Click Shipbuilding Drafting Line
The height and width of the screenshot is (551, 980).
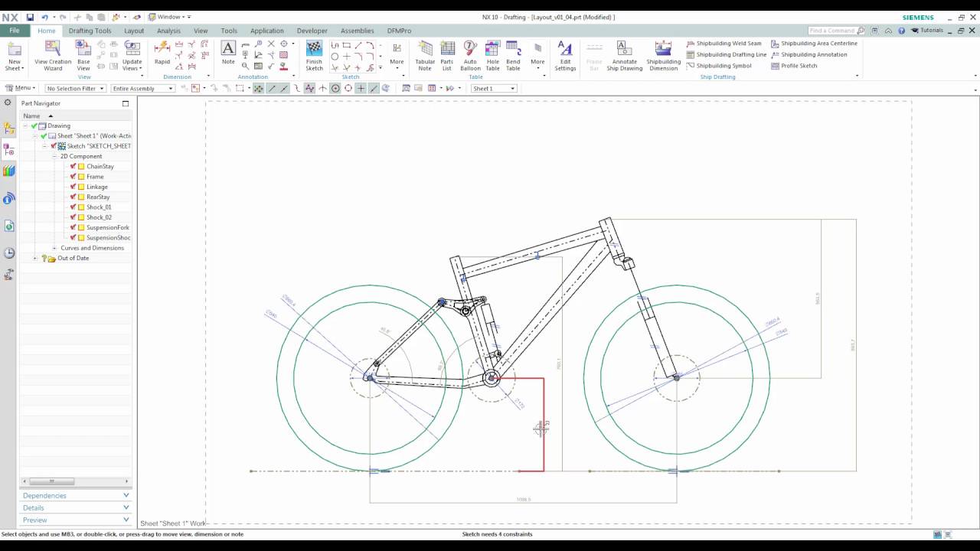pyautogui.click(x=727, y=54)
